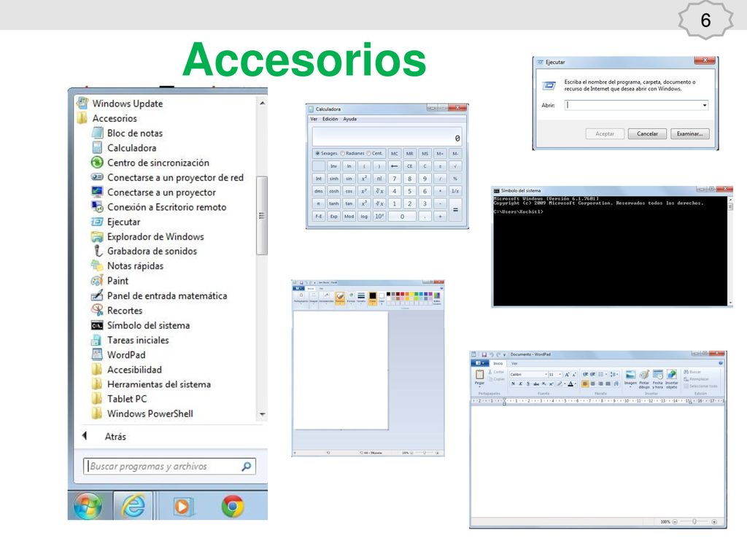
Task: Open Paint application menu button
Action: (x=298, y=289)
